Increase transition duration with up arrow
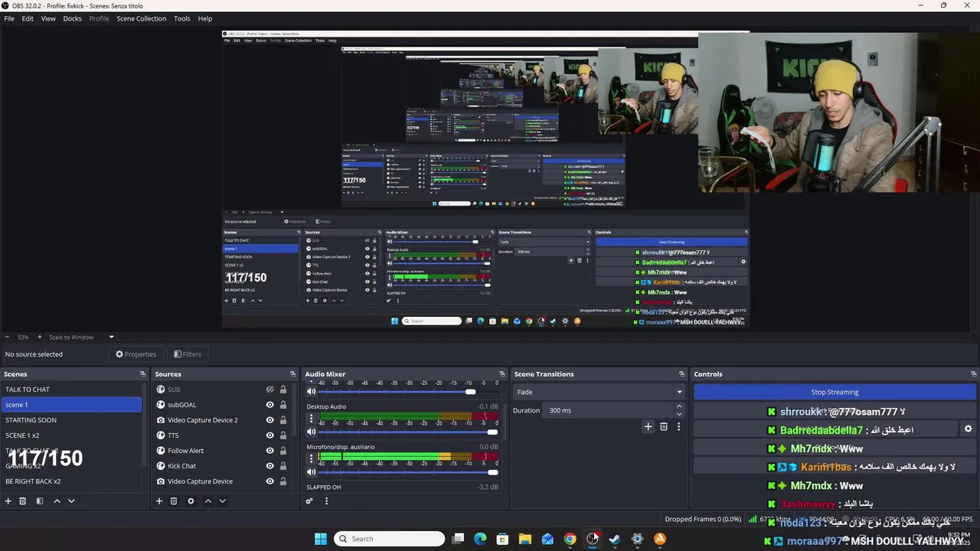 (x=679, y=407)
